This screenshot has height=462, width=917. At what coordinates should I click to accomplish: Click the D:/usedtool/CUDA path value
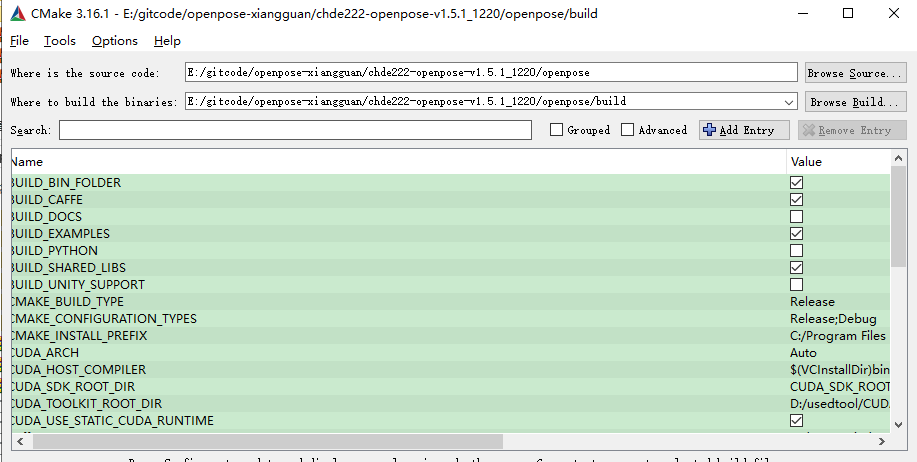(x=840, y=404)
